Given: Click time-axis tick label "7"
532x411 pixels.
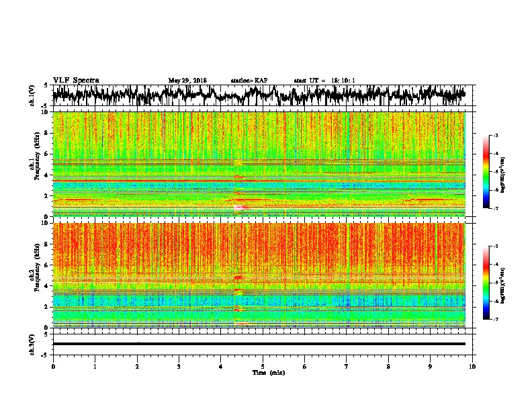Looking at the screenshot, I should 347,367.
